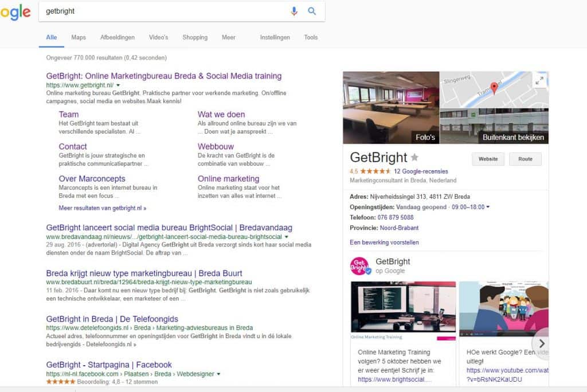Switch to the Maps tab

click(78, 37)
